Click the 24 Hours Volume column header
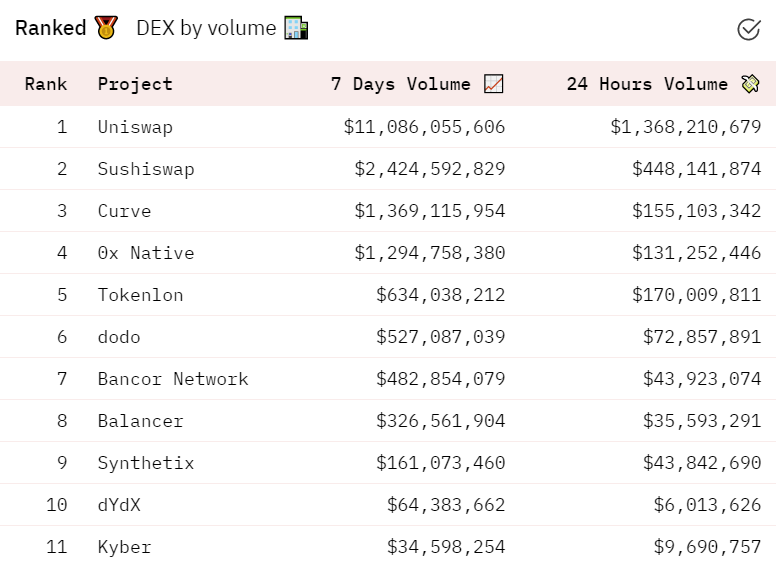The width and height of the screenshot is (776, 567). pos(647,84)
